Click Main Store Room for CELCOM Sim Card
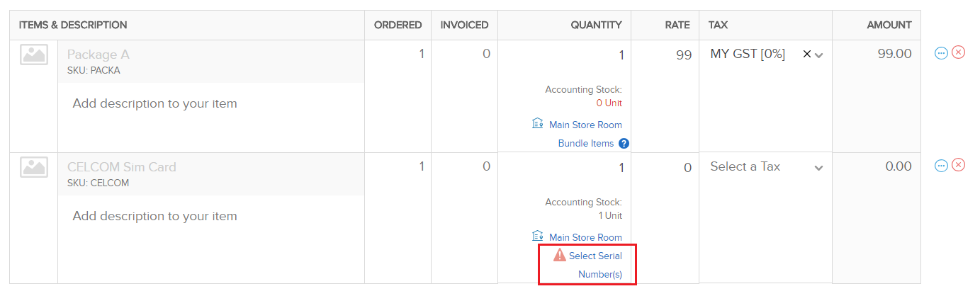Image resolution: width=980 pixels, height=296 pixels. pyautogui.click(x=585, y=238)
